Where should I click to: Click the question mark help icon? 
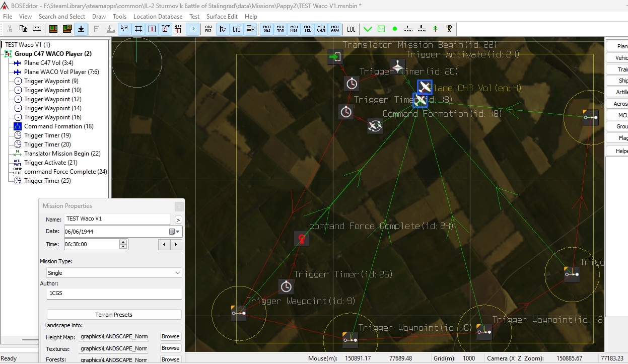tap(449, 29)
